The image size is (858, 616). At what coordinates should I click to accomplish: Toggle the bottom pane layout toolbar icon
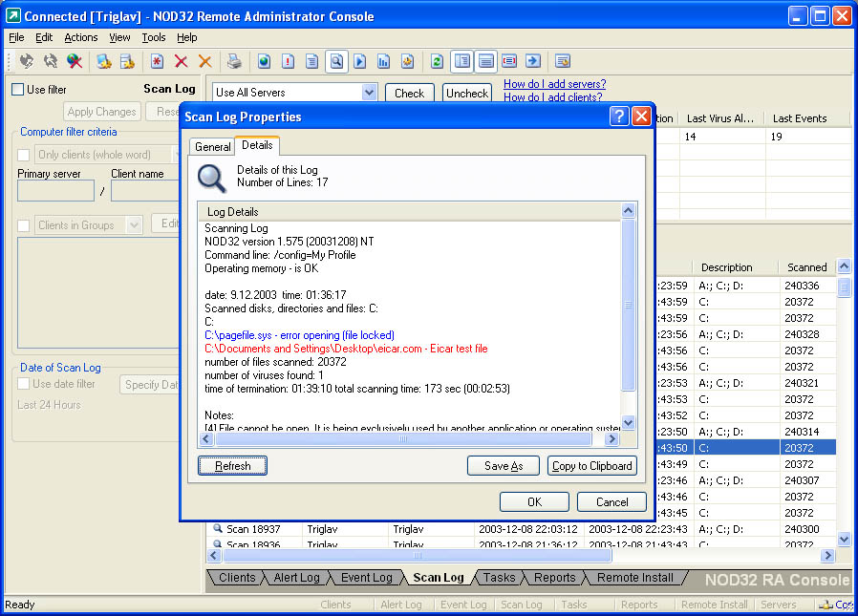[485, 61]
